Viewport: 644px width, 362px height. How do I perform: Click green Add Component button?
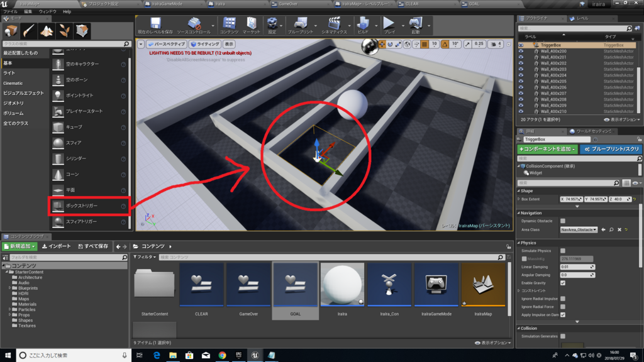pyautogui.click(x=548, y=149)
